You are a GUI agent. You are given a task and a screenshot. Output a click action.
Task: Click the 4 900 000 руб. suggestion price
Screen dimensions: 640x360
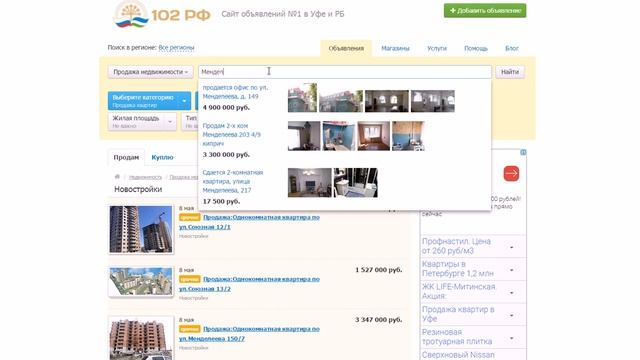point(226,108)
